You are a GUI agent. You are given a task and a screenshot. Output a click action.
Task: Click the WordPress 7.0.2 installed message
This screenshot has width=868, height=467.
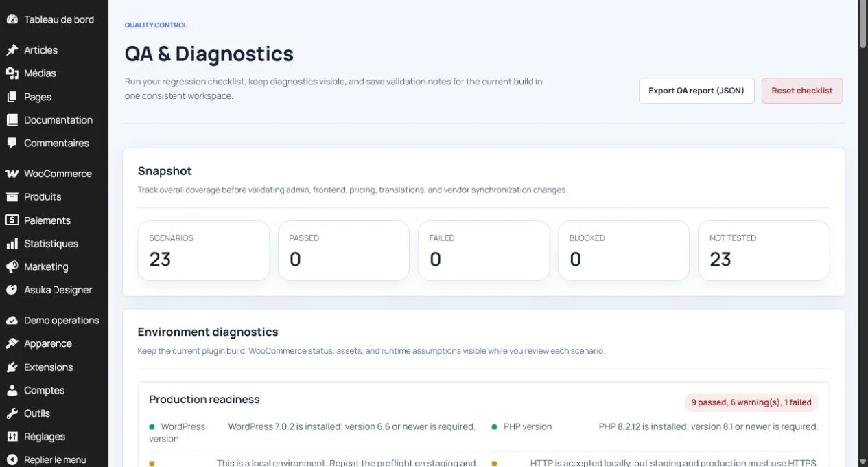tap(352, 426)
